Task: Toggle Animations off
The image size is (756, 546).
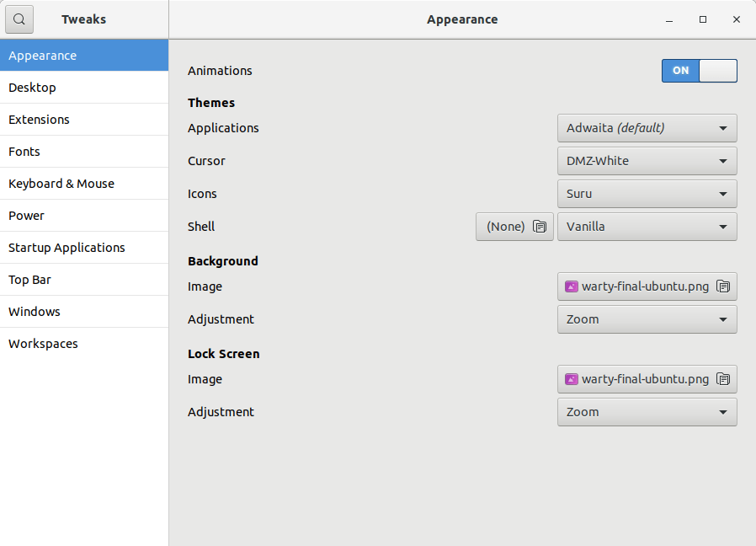Action: [700, 71]
